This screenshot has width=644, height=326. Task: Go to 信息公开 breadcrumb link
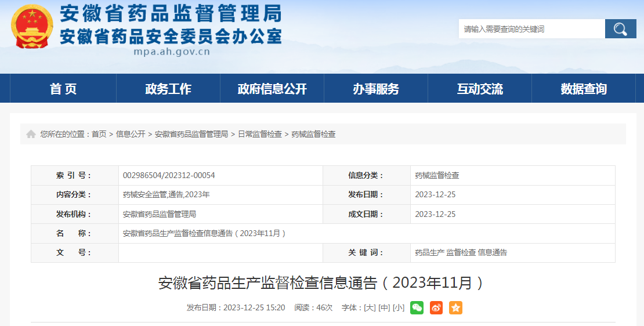pos(131,134)
